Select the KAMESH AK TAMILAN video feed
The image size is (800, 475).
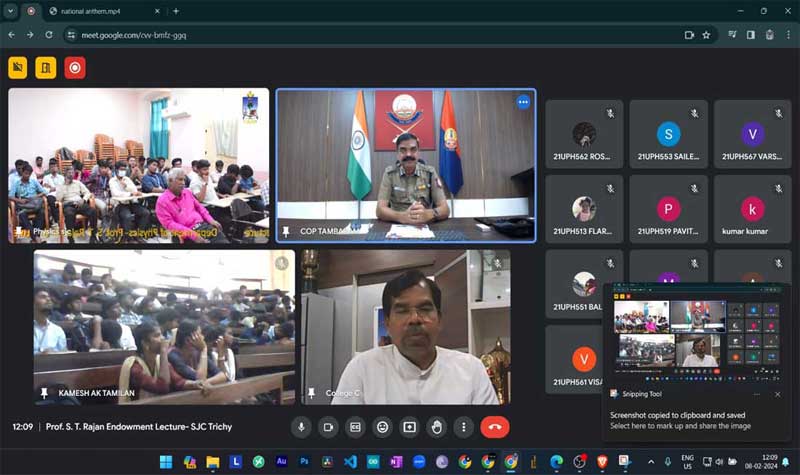click(x=164, y=327)
